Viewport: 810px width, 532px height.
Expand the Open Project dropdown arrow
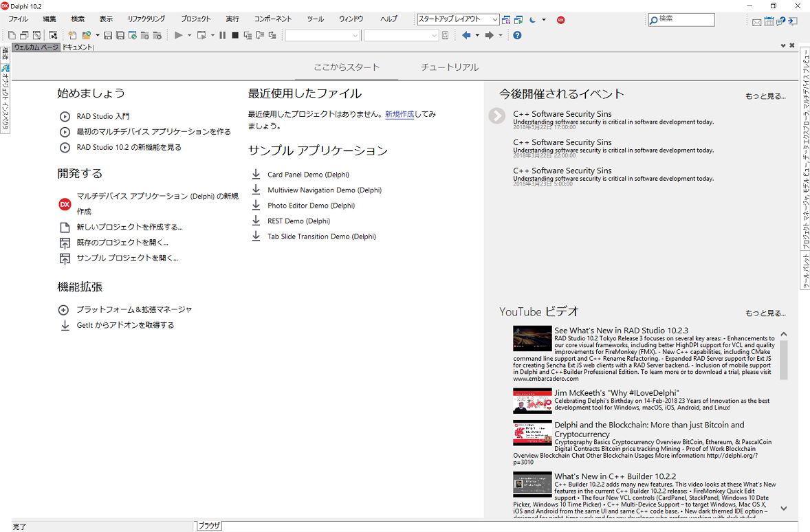pyautogui.click(x=97, y=35)
